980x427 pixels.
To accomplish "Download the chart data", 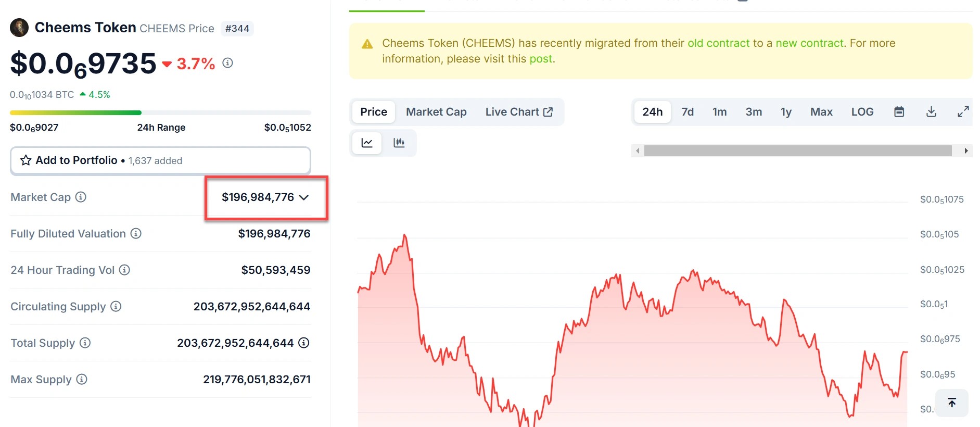I will [x=931, y=112].
